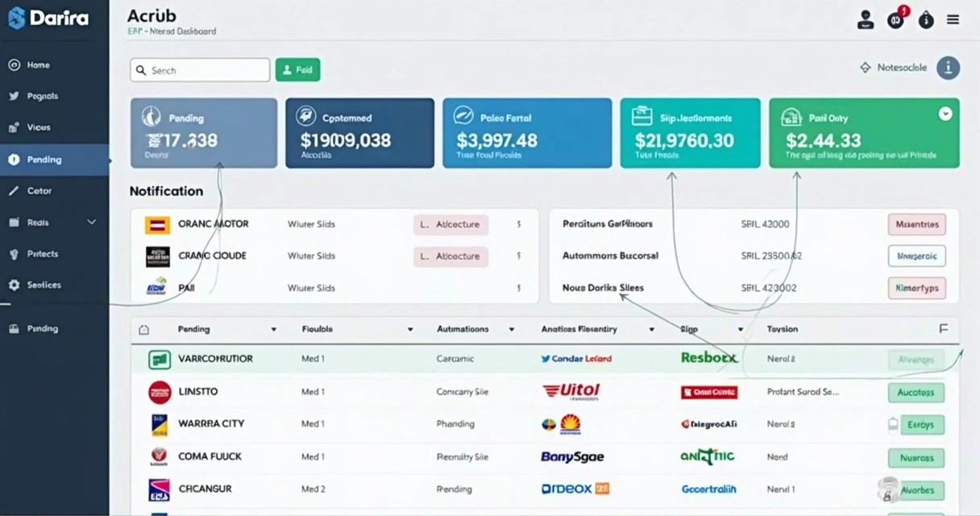Open the hamburger menu at top right

953,19
